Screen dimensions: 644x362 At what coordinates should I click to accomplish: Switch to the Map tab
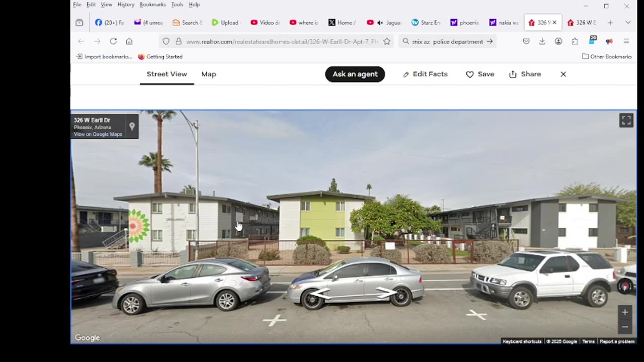coord(209,74)
